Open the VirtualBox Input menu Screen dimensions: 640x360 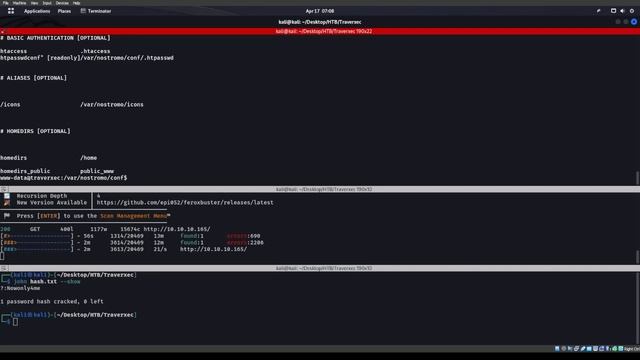point(47,3)
